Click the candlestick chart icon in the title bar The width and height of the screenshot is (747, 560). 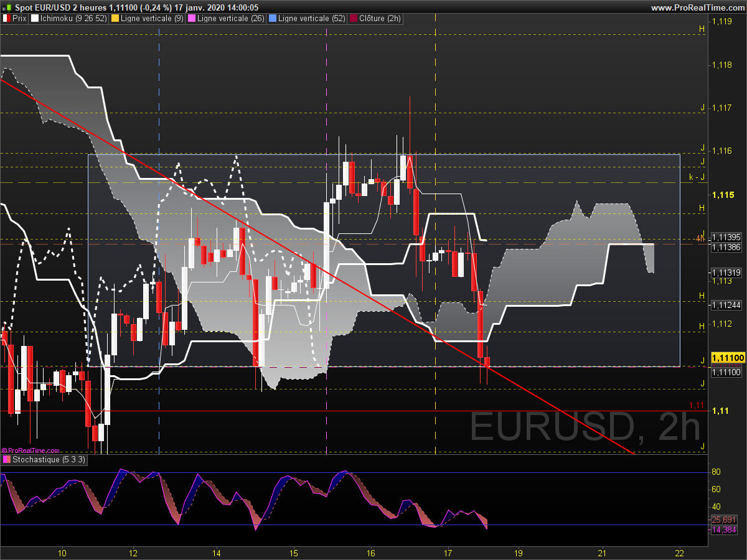point(7,7)
